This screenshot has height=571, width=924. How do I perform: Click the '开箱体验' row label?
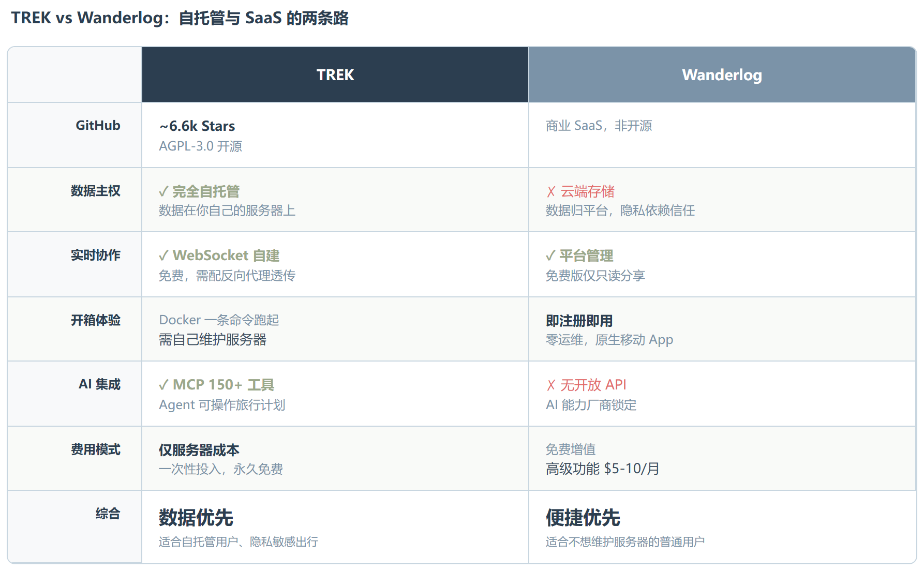[96, 320]
